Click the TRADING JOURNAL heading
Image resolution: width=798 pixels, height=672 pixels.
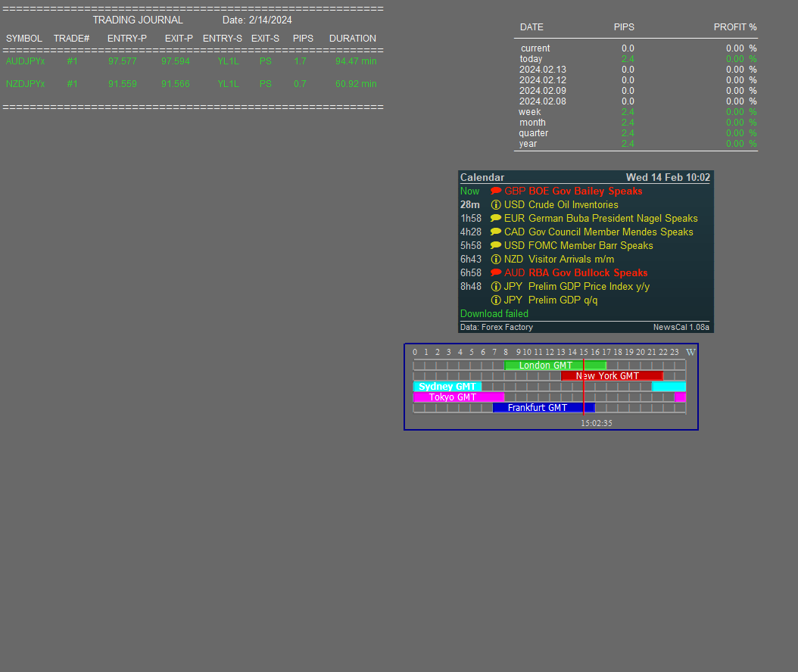(137, 20)
